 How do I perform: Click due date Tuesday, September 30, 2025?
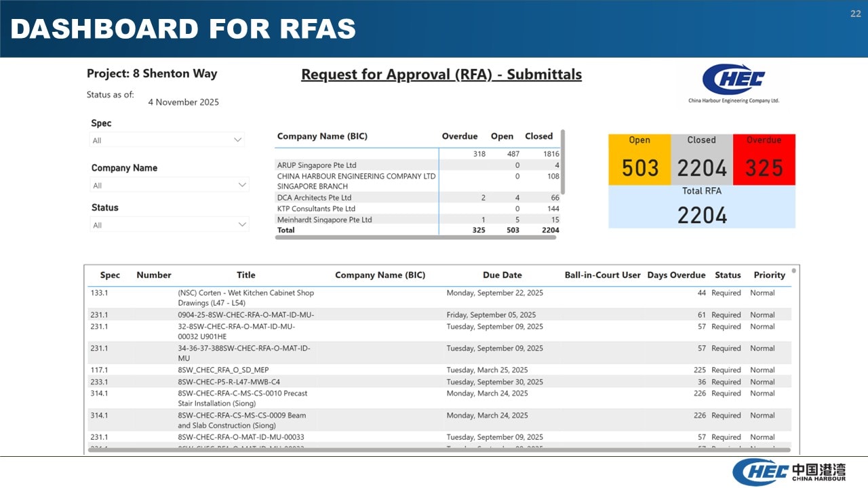coord(494,382)
